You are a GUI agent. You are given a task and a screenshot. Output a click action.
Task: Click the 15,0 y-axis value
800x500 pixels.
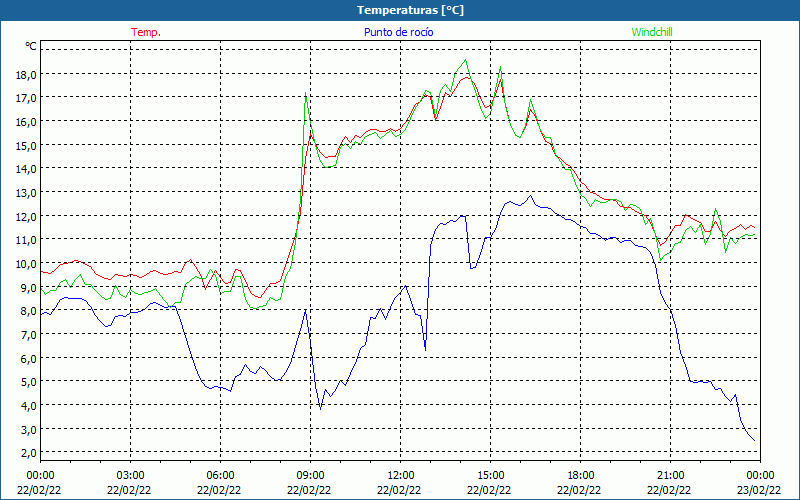point(27,145)
